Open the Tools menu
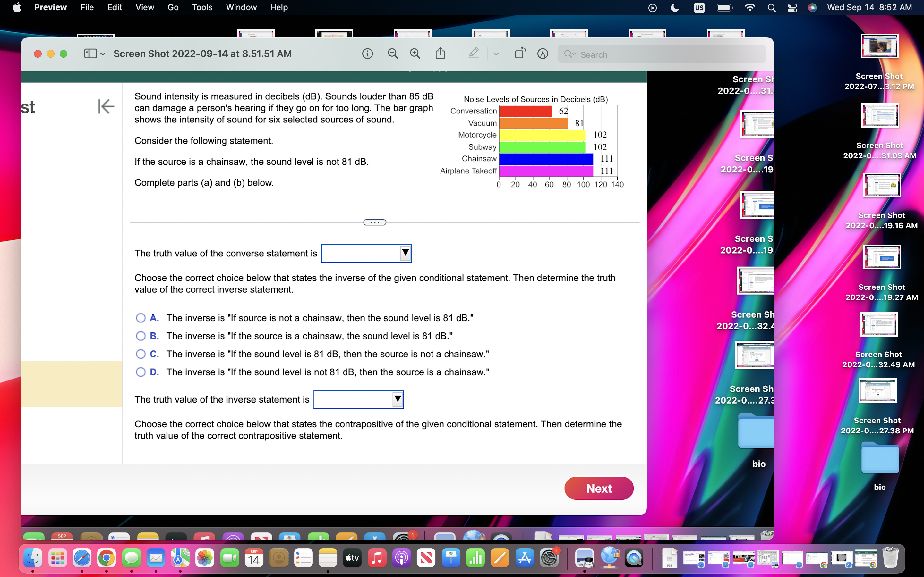 202,7
